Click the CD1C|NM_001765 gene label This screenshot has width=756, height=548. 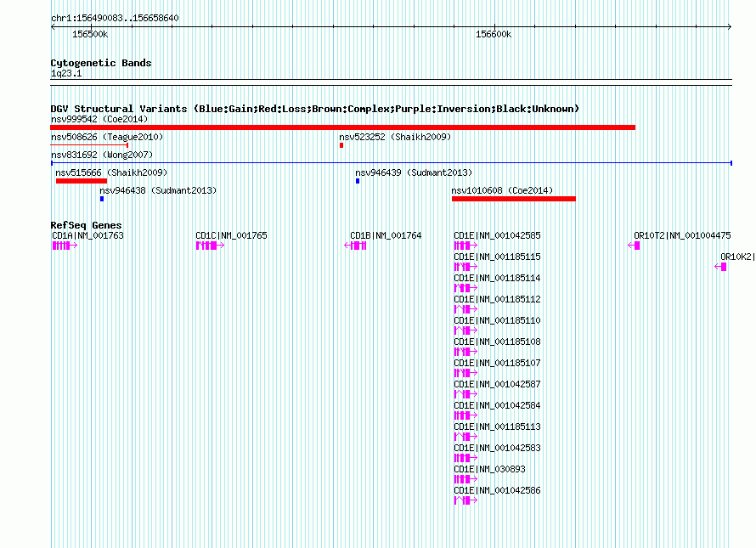[231, 235]
